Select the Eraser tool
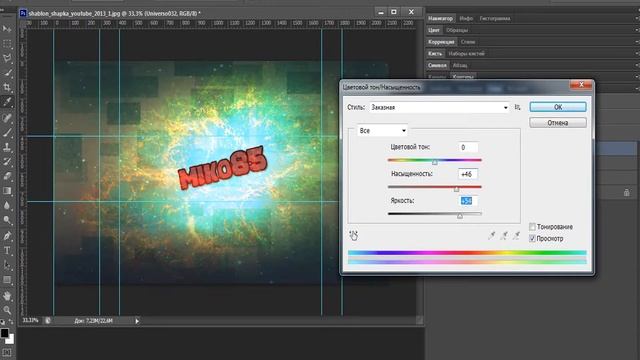Viewport: 640px width, 360px height. (7, 176)
